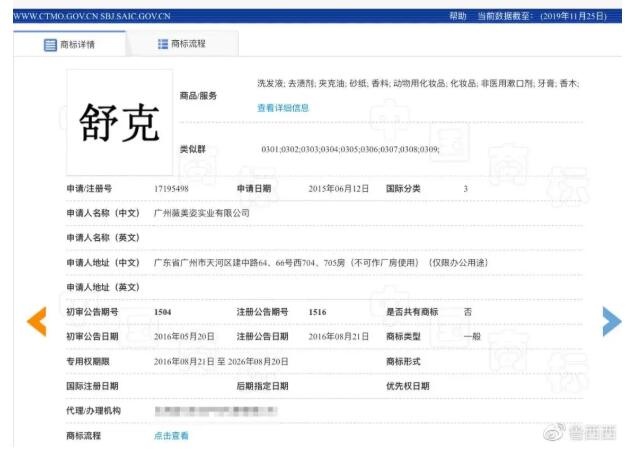Select shared trademark value 否
Viewport: 635px width, 449px height.
click(x=468, y=312)
